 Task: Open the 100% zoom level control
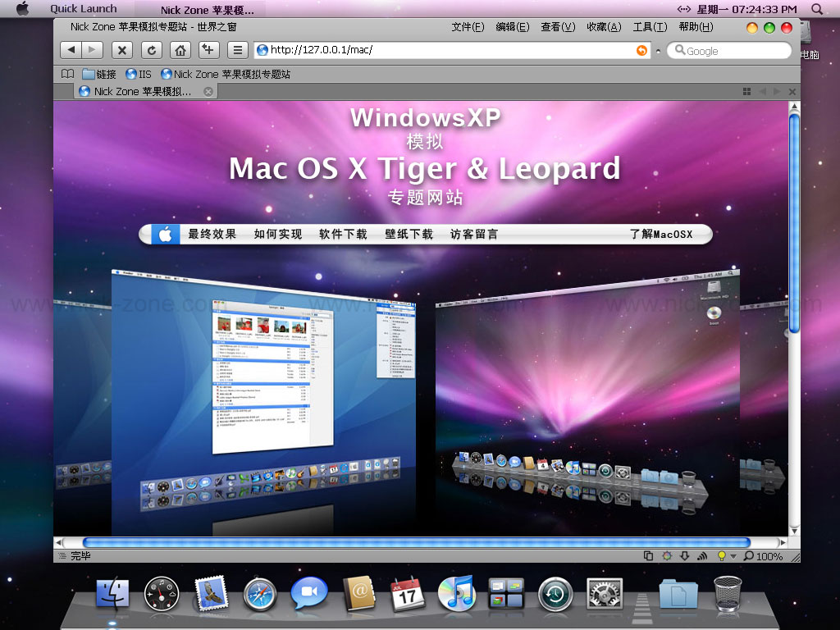(x=764, y=556)
